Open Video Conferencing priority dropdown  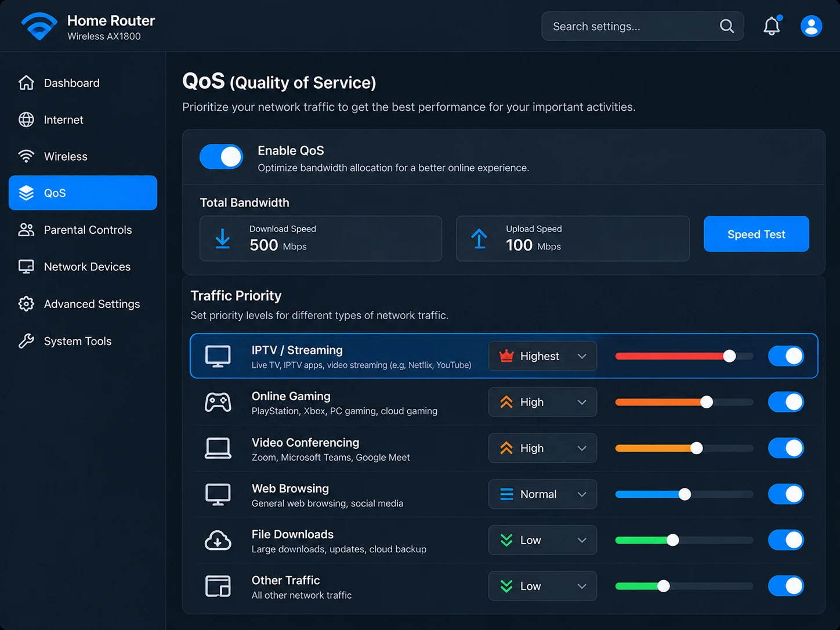[542, 448]
